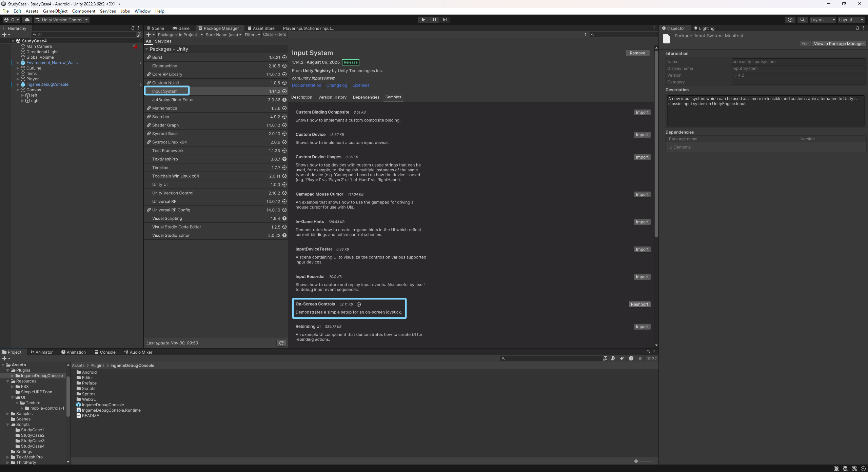Toggle the Inspector lock
Image resolution: width=868 pixels, height=472 pixels.
pyautogui.click(x=857, y=28)
